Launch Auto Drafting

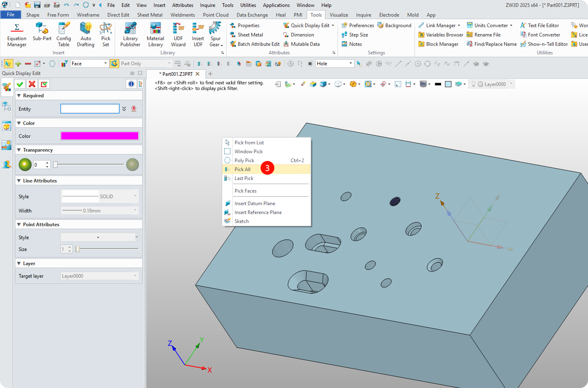(x=86, y=34)
